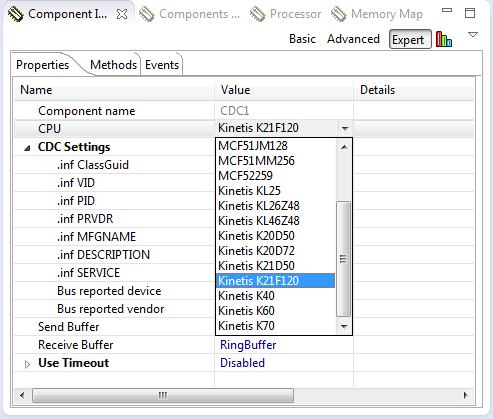This screenshot has width=493, height=419.
Task: Select the CPU property label
Action: [49, 129]
